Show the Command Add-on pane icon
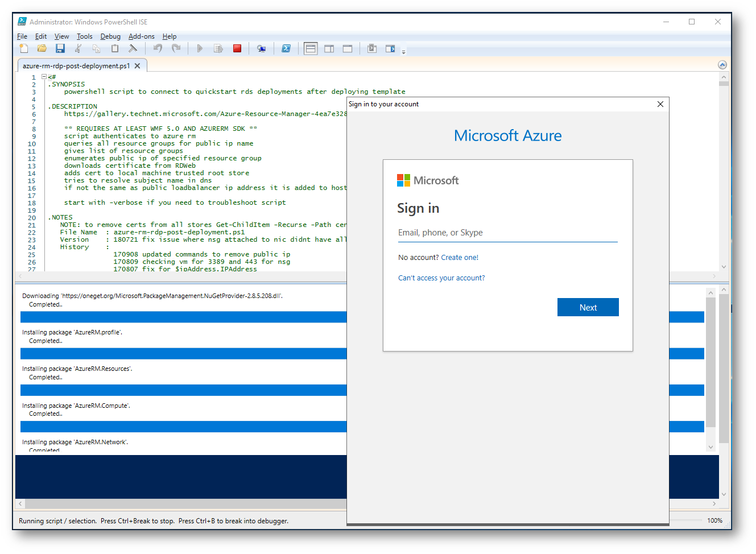 pyautogui.click(x=390, y=48)
